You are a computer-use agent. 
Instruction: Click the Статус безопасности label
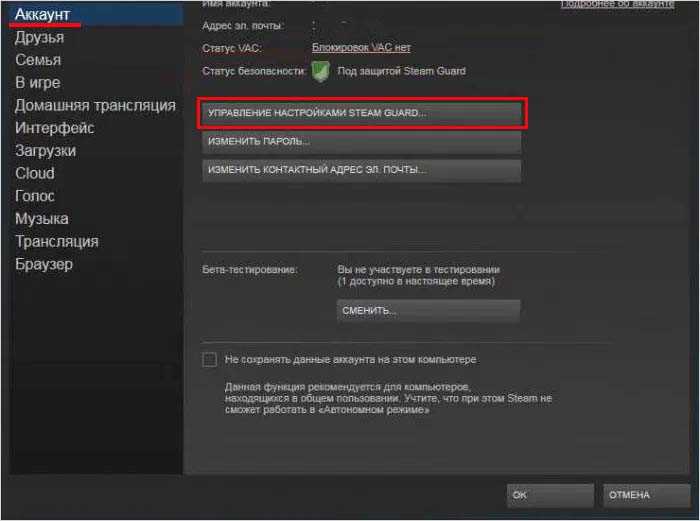(x=254, y=71)
